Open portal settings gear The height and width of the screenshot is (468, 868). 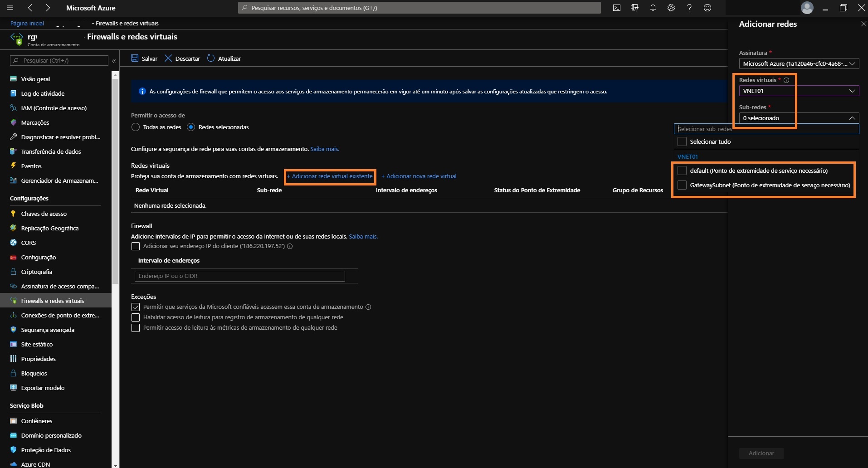click(x=671, y=8)
